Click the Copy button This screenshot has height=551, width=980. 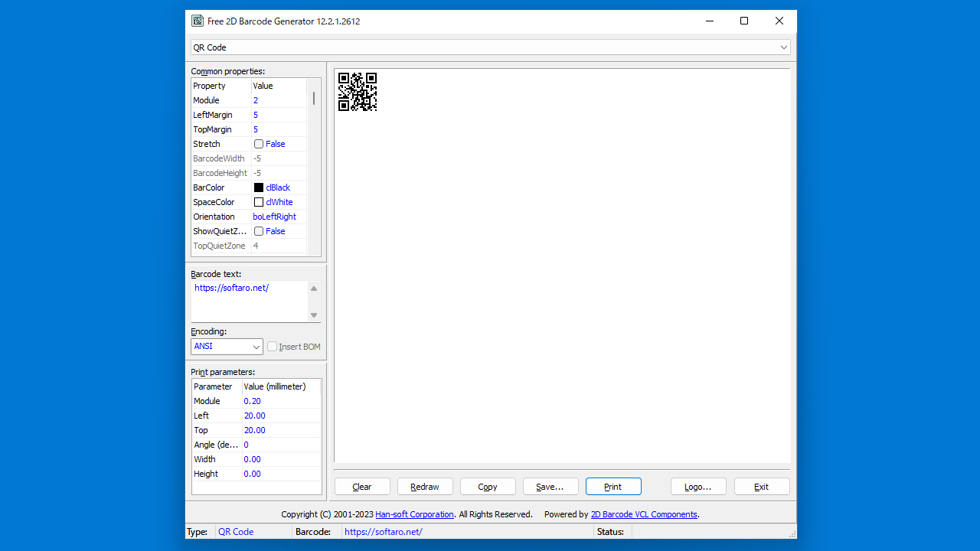click(x=488, y=487)
